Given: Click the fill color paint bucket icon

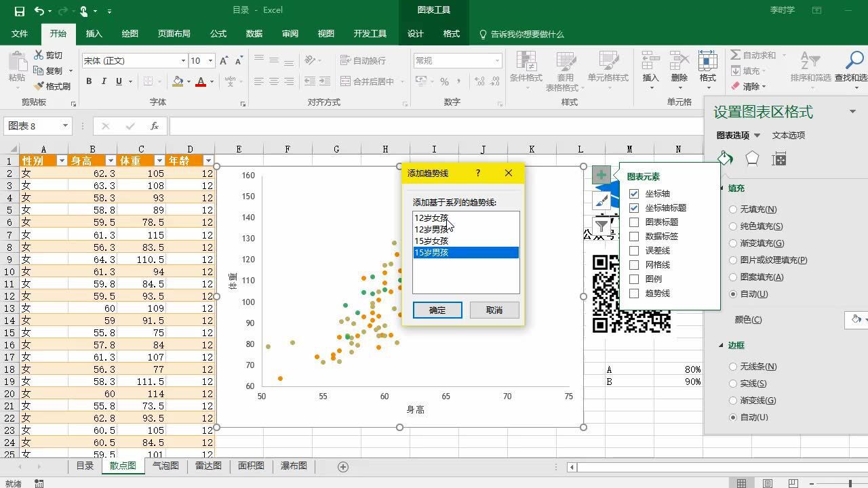Looking at the screenshot, I should [178, 81].
